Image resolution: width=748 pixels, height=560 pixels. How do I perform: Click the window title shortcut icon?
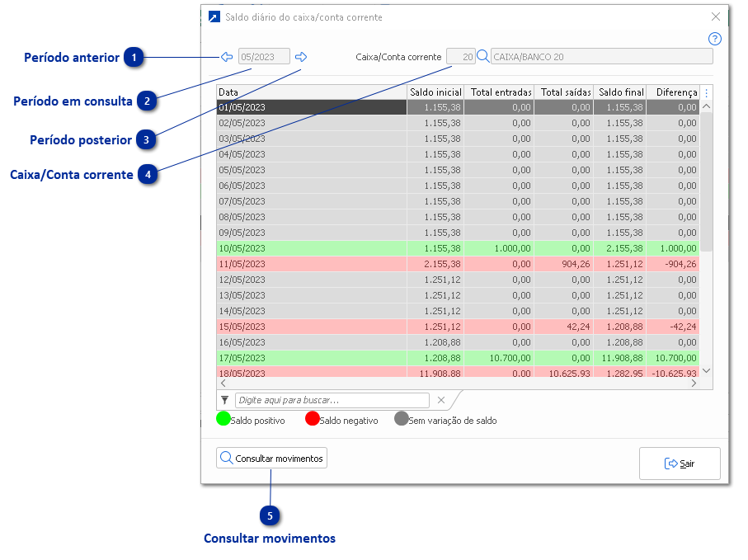(214, 17)
